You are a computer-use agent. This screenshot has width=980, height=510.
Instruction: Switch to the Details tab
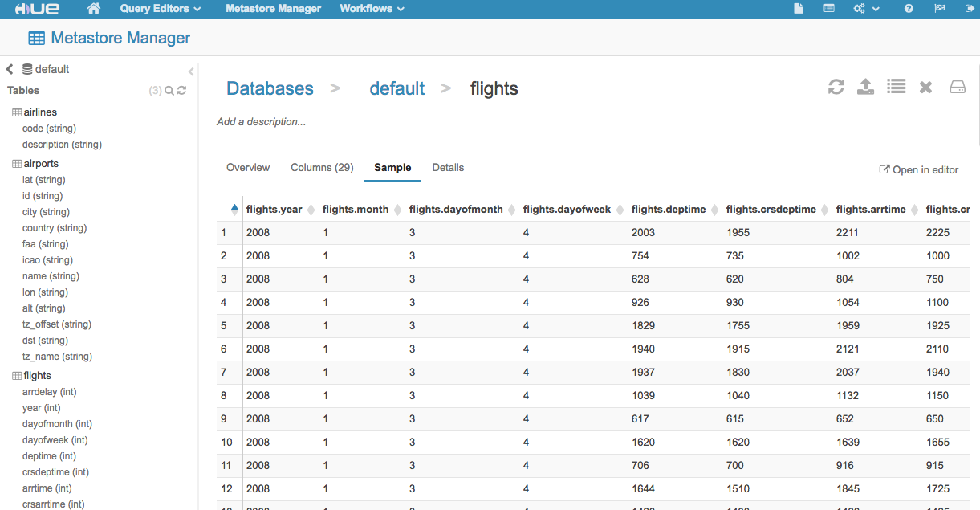(448, 168)
